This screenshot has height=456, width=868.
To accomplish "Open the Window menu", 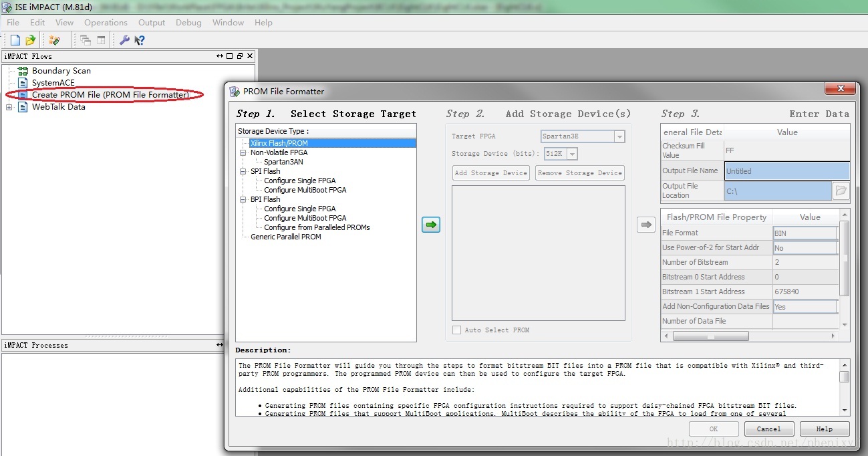I will tap(228, 22).
